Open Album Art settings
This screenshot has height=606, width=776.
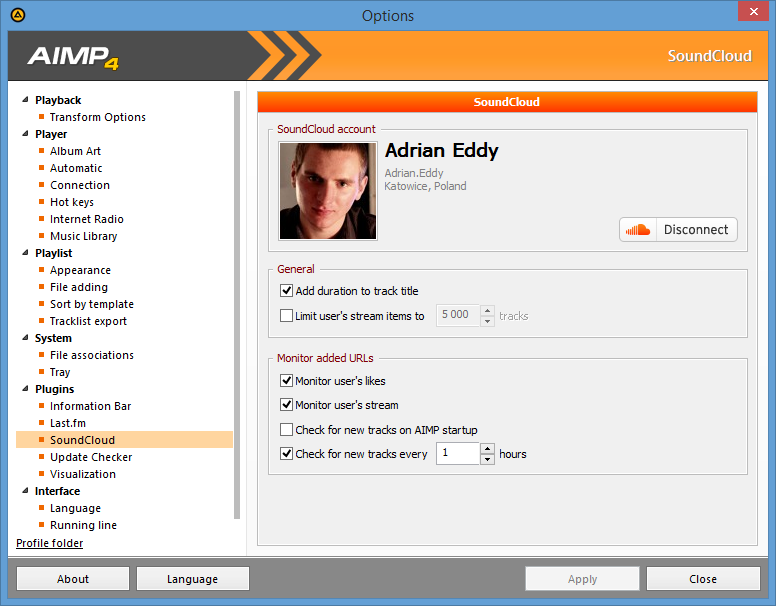pyautogui.click(x=75, y=151)
